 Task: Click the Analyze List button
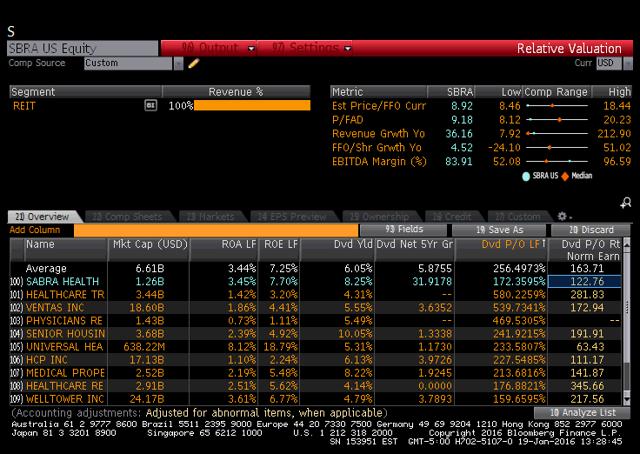pyautogui.click(x=582, y=413)
